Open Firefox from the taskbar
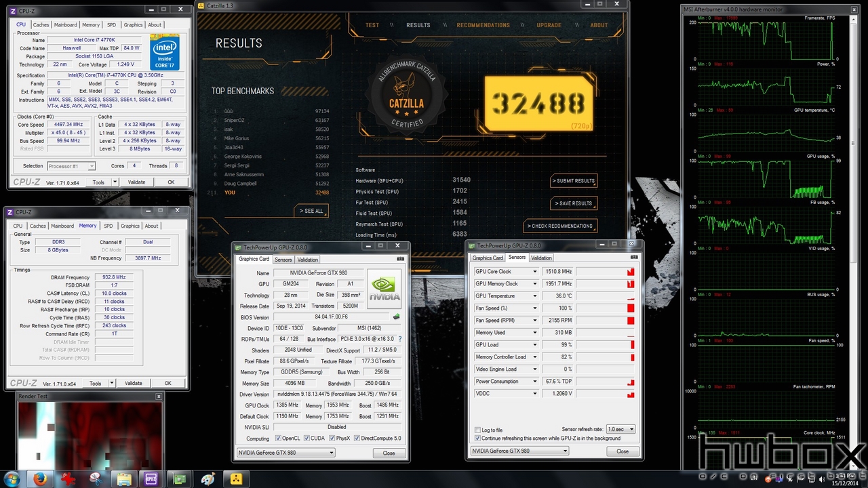Viewport: 868px width, 488px height. [x=39, y=479]
